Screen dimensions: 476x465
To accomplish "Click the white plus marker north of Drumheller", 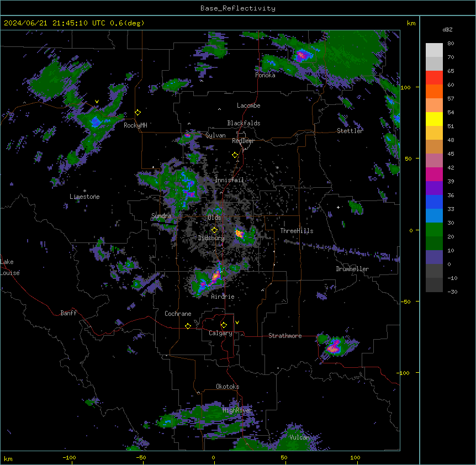I will (x=338, y=207).
